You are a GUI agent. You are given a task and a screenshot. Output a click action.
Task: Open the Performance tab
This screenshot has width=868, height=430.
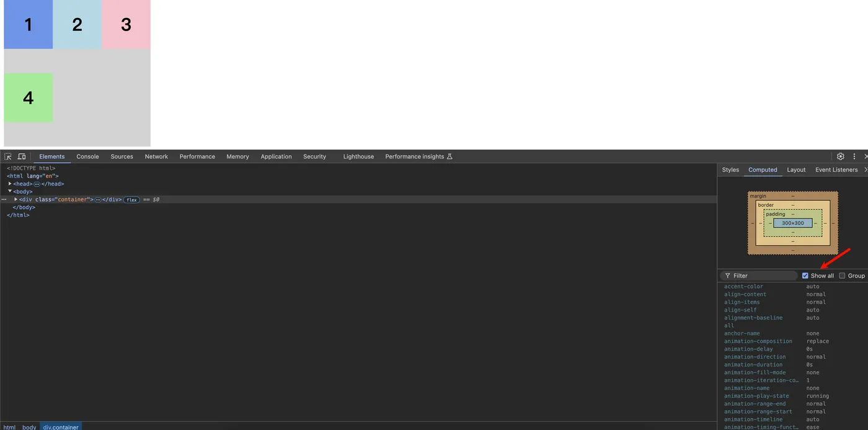click(197, 157)
